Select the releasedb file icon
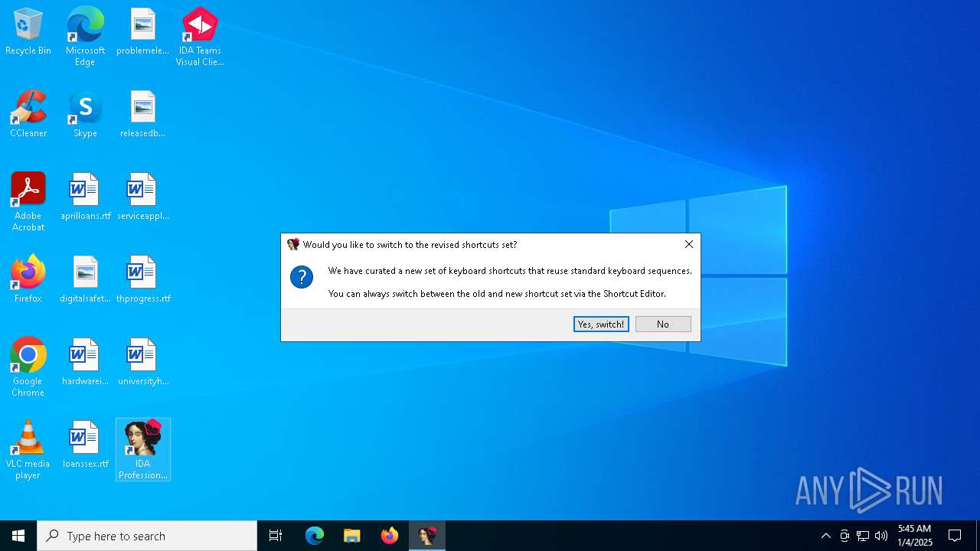The height and width of the screenshot is (551, 980). pyautogui.click(x=142, y=115)
